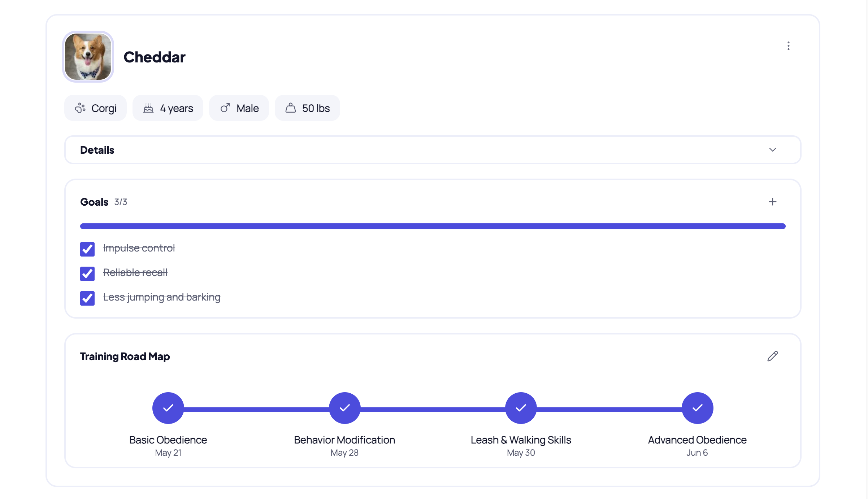
Task: Select the Leash & Walking Skills milestone circle
Action: 521,408
